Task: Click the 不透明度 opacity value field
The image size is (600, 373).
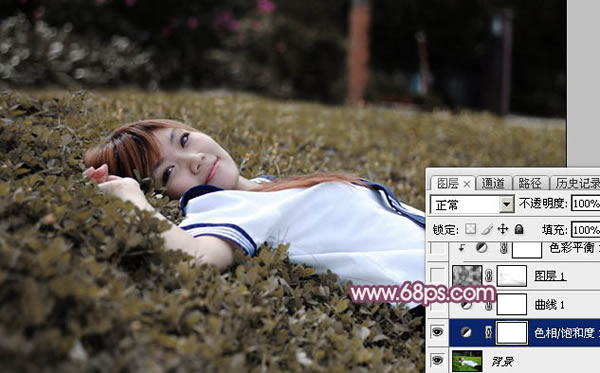Action: pos(585,204)
